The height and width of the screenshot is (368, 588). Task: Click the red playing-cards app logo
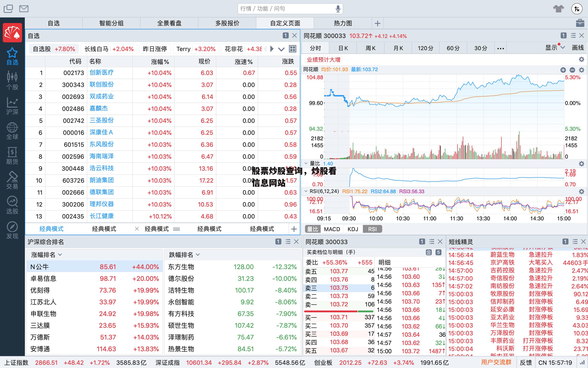[x=12, y=33]
